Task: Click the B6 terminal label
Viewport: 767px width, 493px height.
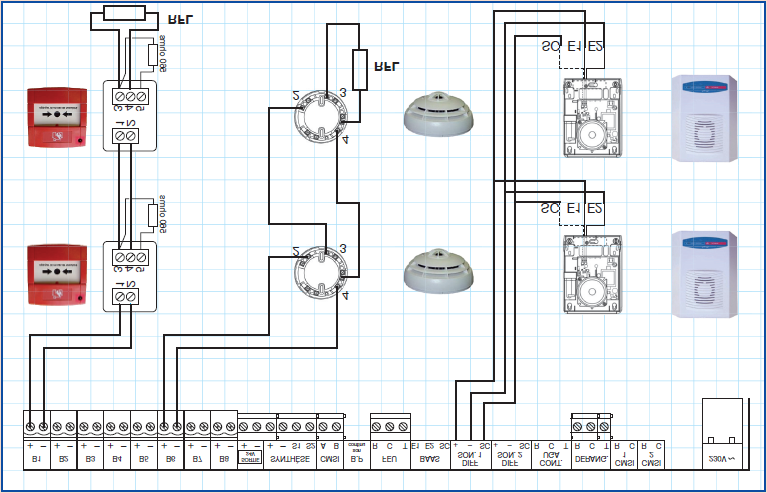Action: (x=171, y=459)
